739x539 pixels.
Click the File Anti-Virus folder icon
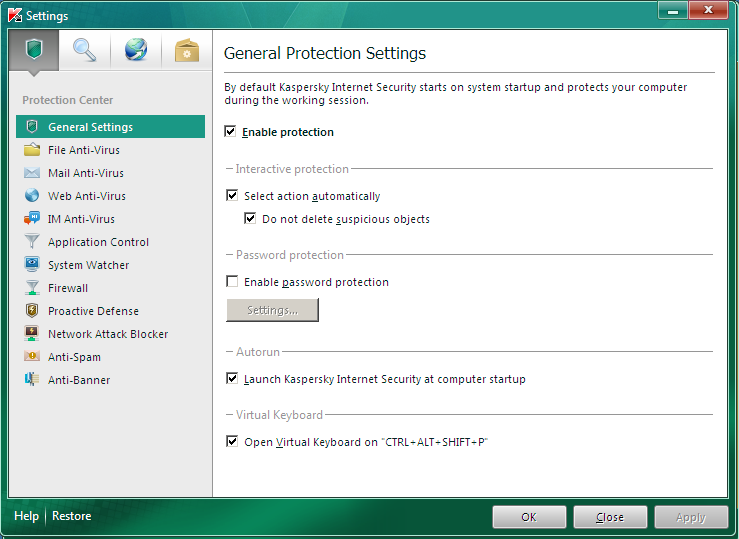[32, 150]
